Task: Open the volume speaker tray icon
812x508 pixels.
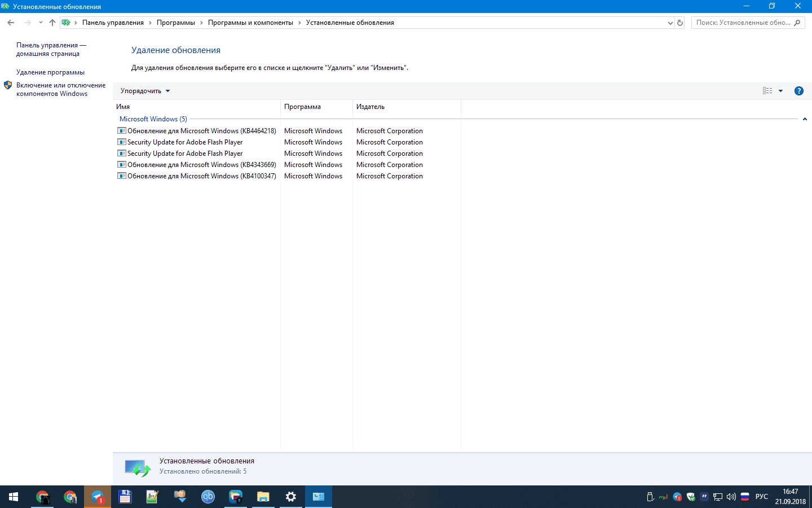Action: (731, 497)
